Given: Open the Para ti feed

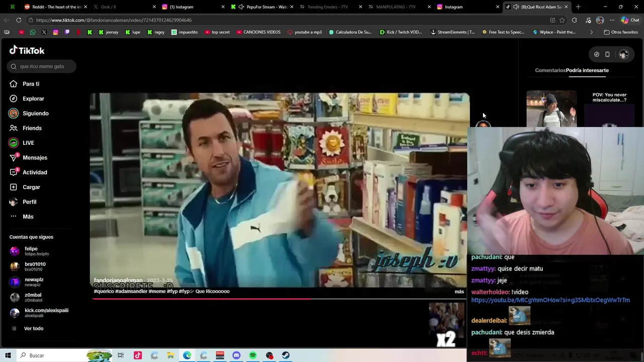Looking at the screenshot, I should pos(24,84).
